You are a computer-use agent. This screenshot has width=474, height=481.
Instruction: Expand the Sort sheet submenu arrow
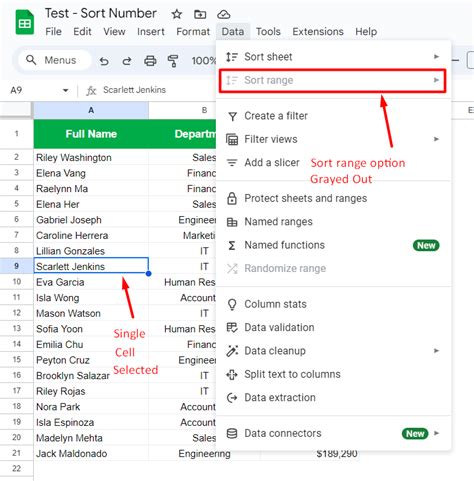tap(436, 57)
